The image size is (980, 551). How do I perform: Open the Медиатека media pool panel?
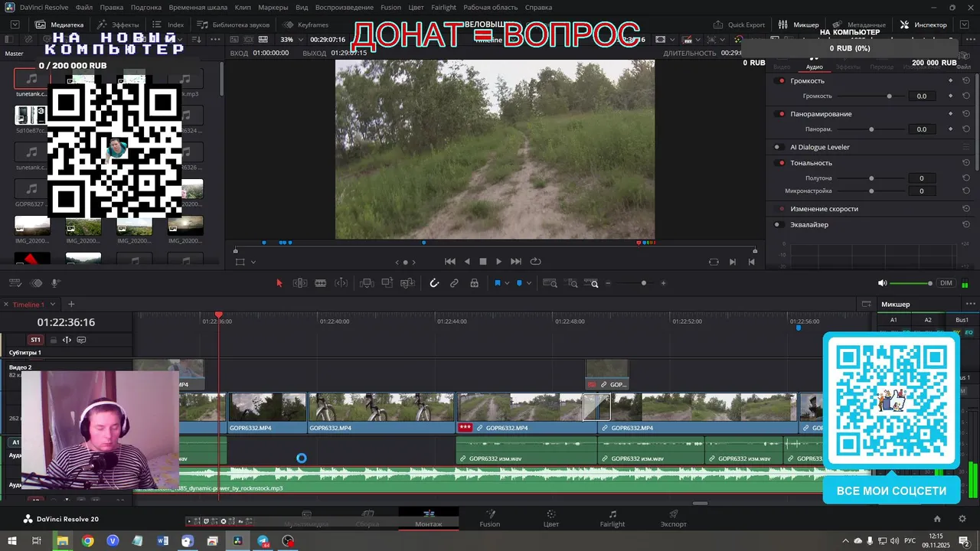pos(60,24)
